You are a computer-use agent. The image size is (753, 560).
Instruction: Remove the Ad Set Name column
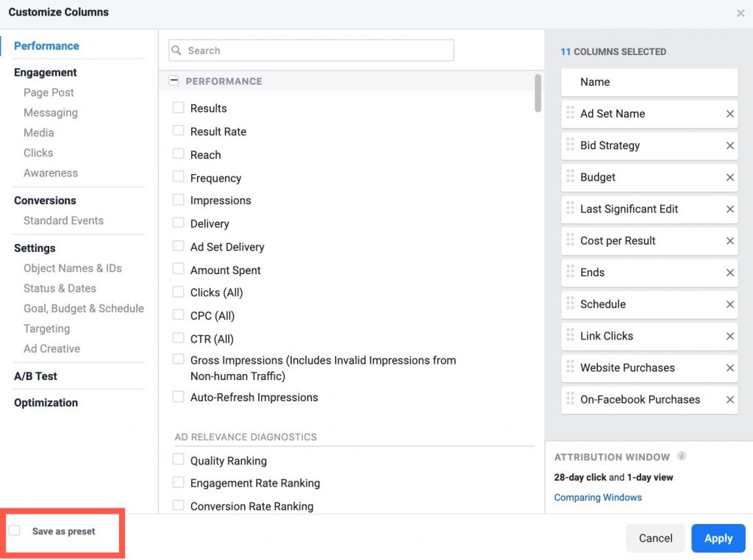coord(729,114)
